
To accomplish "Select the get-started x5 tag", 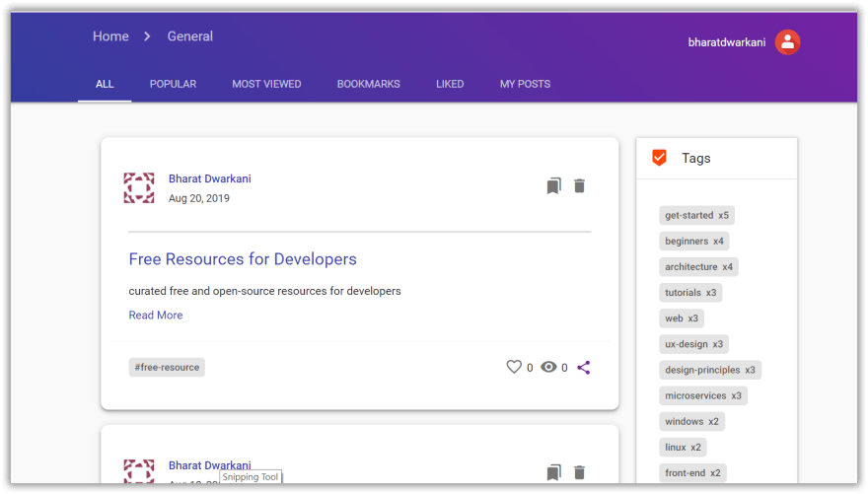I will coord(696,215).
